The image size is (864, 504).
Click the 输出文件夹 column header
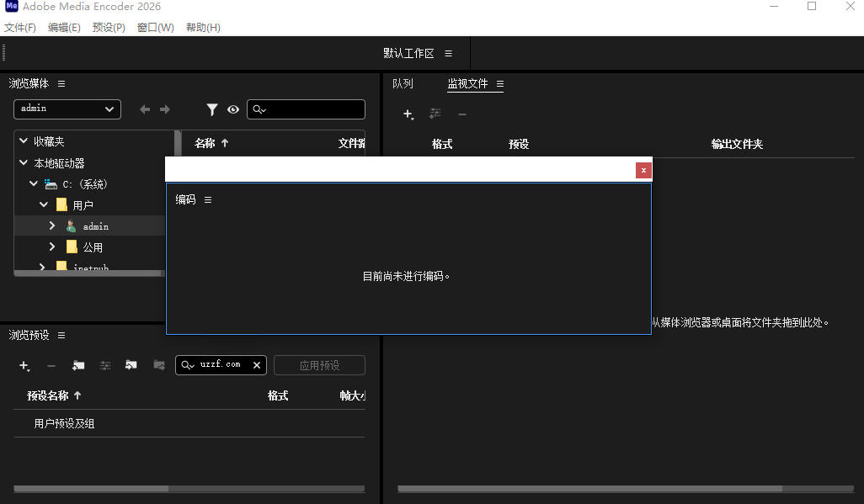click(737, 145)
